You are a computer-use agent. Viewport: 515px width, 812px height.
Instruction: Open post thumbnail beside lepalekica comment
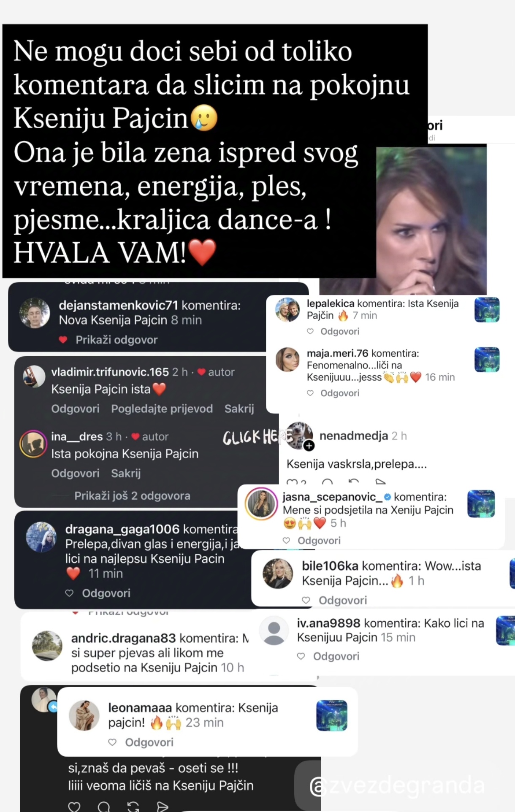pyautogui.click(x=487, y=310)
